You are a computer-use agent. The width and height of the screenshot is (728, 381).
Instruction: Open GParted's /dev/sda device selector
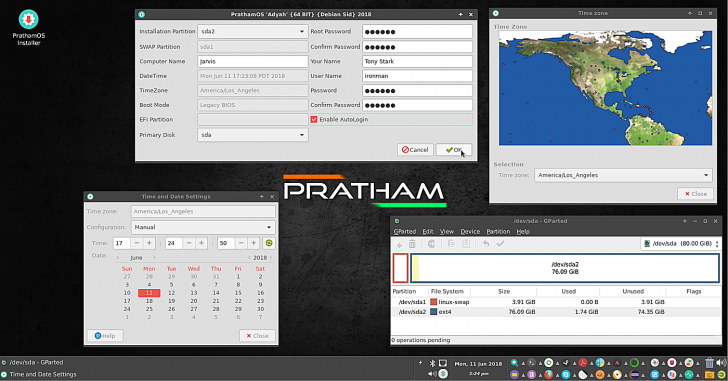tap(681, 244)
